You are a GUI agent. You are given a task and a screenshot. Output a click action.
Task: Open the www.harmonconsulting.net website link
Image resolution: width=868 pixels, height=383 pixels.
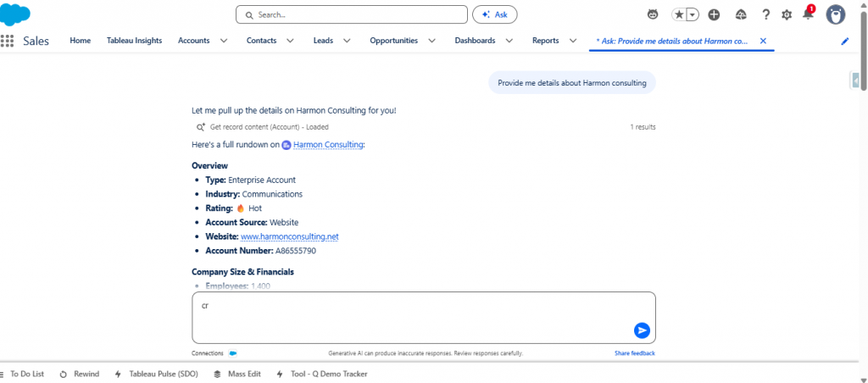coord(290,236)
